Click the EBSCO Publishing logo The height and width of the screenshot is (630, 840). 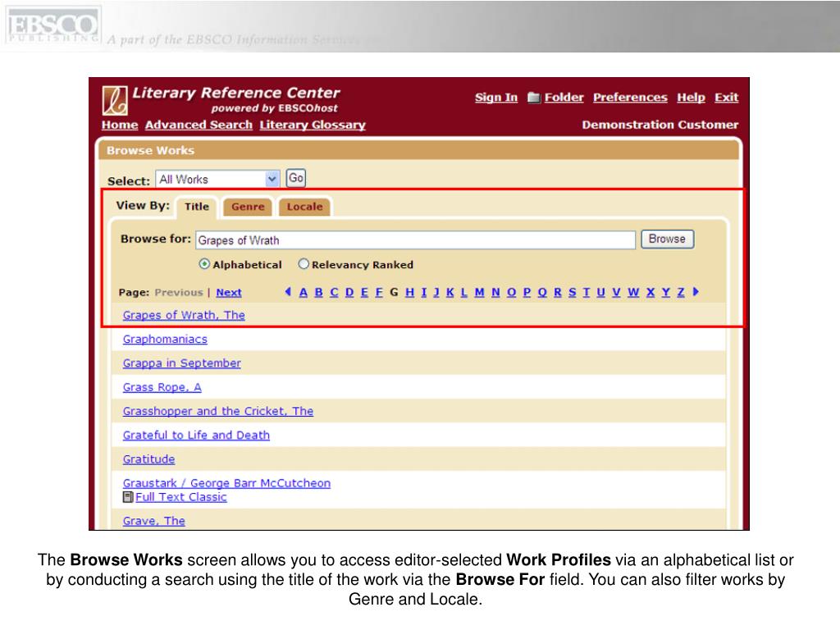pos(52,25)
